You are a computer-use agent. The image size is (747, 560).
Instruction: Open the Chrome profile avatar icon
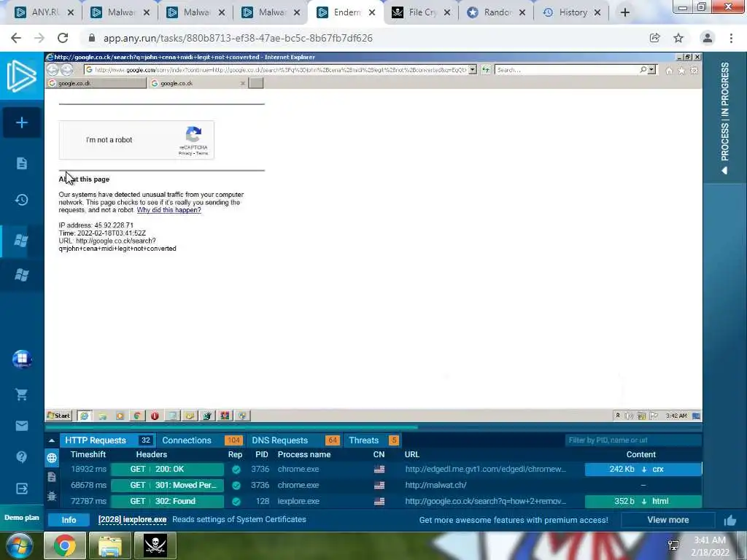pos(708,38)
